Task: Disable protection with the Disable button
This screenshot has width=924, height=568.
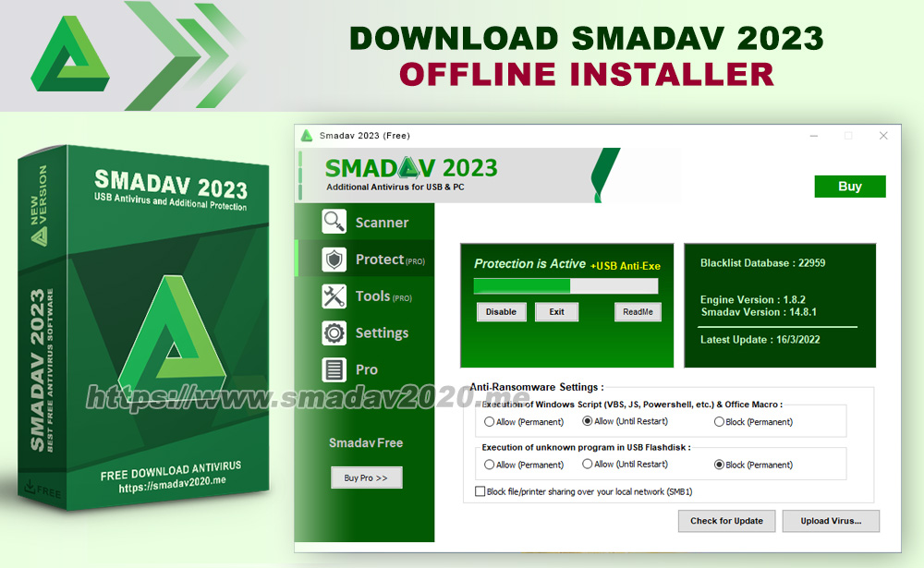Action: 501,311
